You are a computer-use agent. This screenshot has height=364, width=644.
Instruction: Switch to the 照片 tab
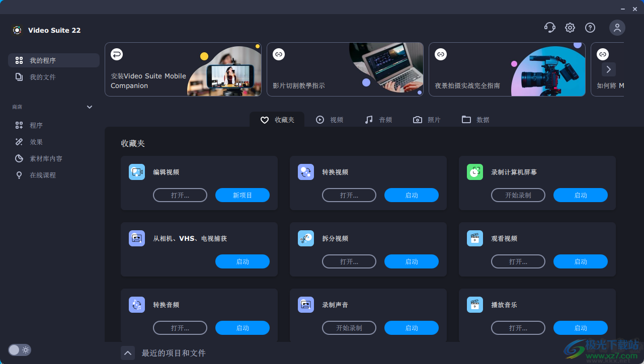[427, 120]
